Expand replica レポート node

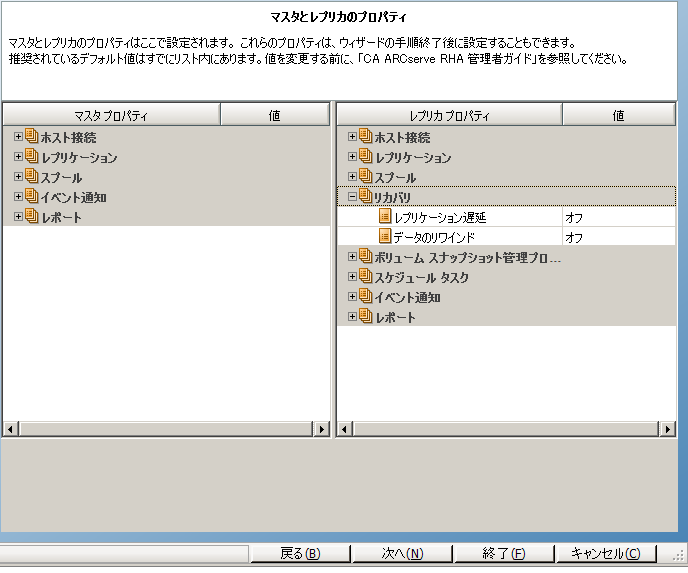352,316
